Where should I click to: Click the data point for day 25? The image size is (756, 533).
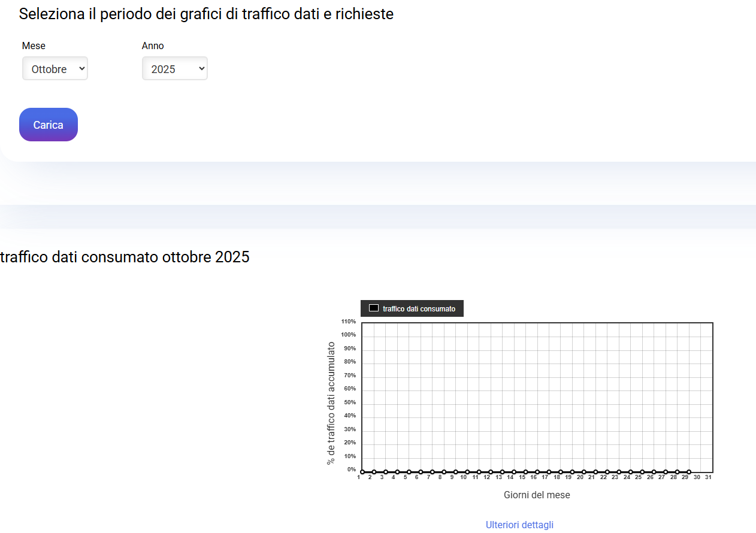pos(642,472)
